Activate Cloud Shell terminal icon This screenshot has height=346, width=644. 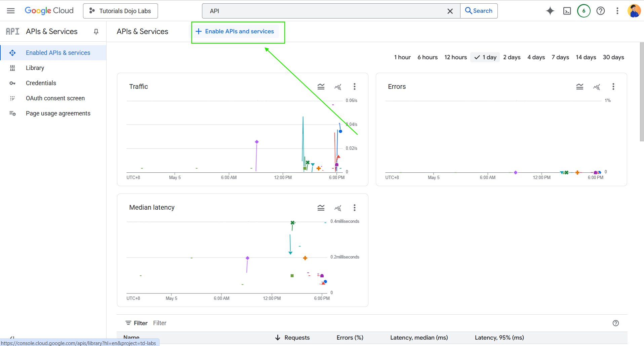point(567,11)
